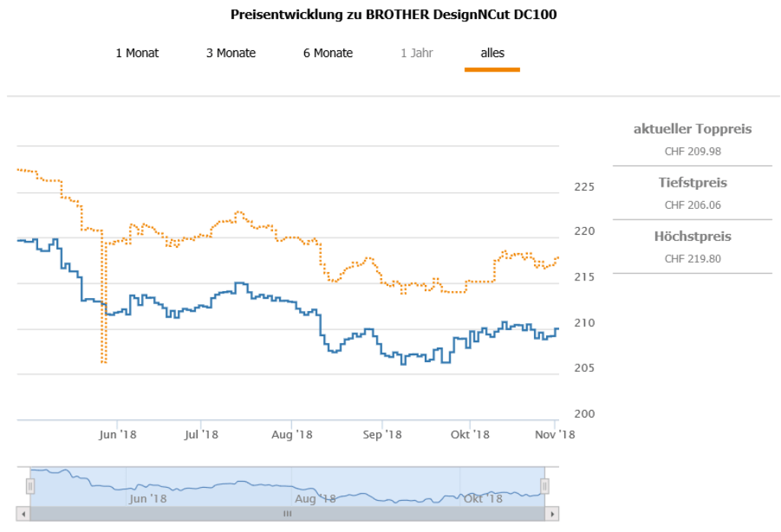Click the blue price line near Aug '18
Screen dimensions: 781x532
pyautogui.click(x=292, y=302)
